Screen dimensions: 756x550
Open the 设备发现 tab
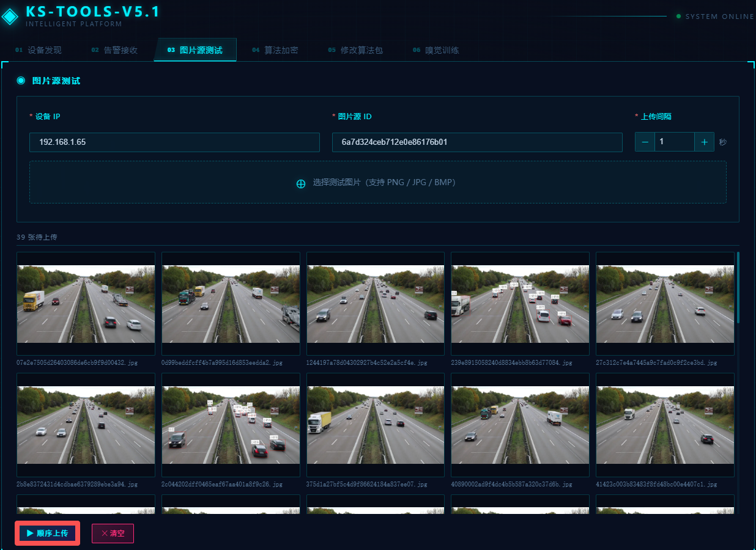click(39, 50)
